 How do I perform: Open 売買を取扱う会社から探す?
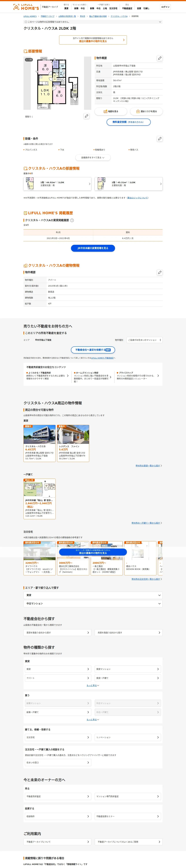[x=129, y=633]
